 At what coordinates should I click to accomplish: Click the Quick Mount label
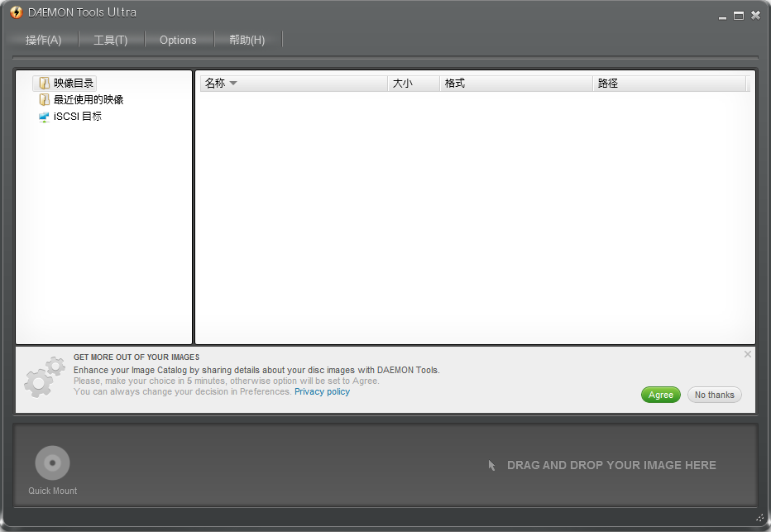pyautogui.click(x=53, y=491)
